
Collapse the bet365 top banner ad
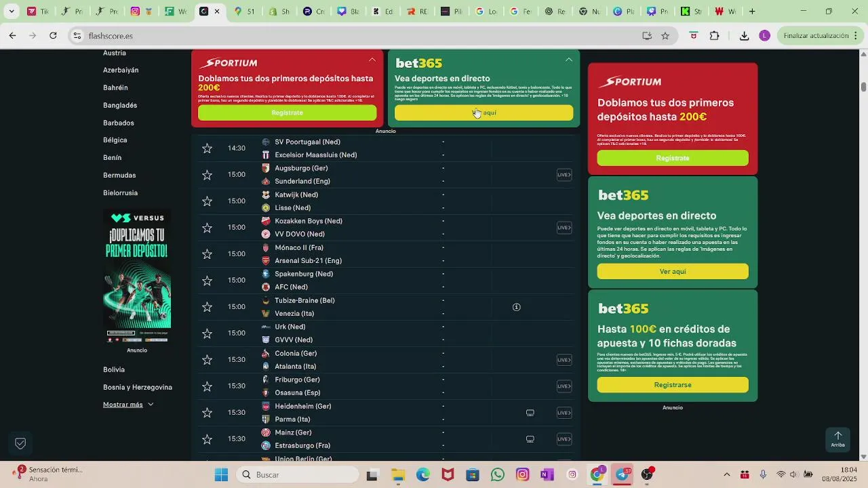coord(569,60)
